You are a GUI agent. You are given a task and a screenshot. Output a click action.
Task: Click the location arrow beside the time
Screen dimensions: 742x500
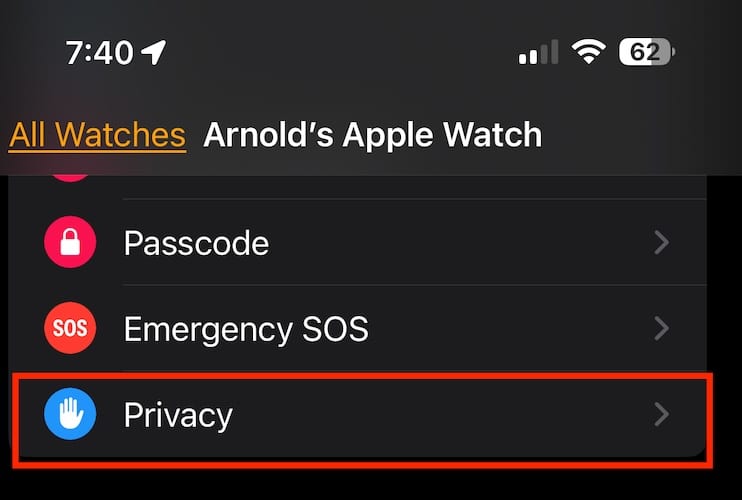pos(155,52)
